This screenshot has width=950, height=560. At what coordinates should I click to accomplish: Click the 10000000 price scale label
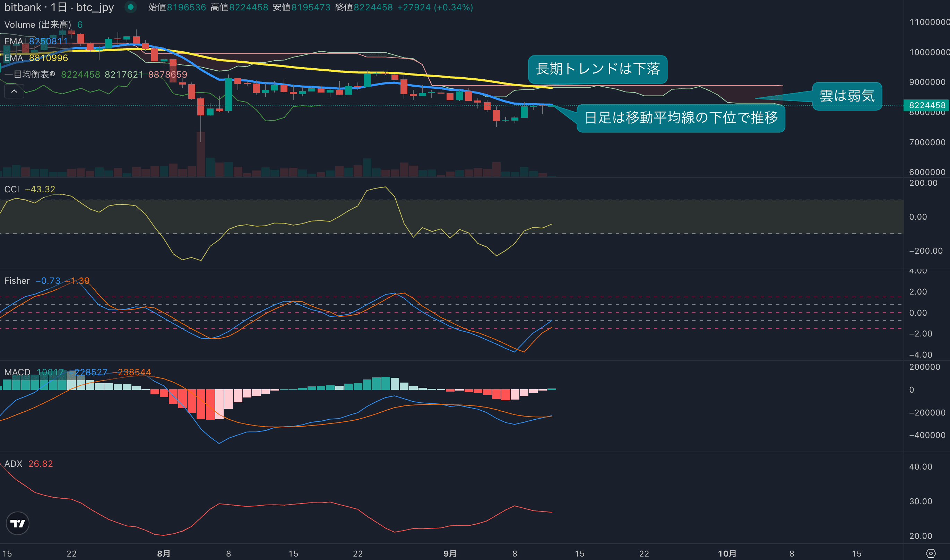929,52
